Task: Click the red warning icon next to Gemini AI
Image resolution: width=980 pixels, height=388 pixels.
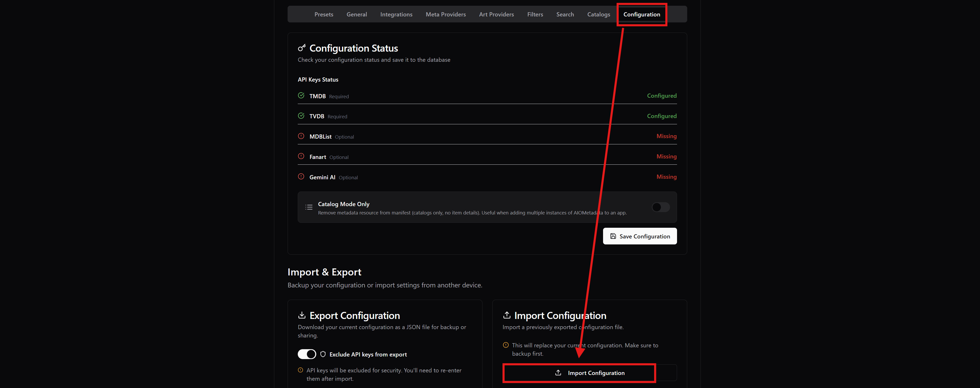Action: (x=301, y=176)
